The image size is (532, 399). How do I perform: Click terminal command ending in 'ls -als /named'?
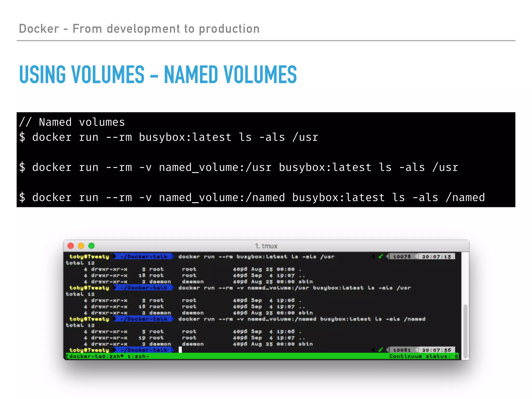302,319
